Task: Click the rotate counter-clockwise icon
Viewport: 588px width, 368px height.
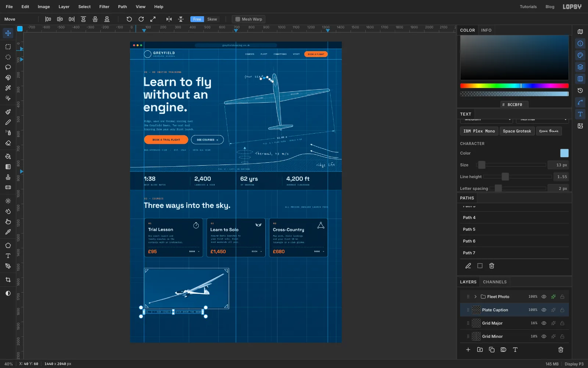Action: tap(129, 19)
